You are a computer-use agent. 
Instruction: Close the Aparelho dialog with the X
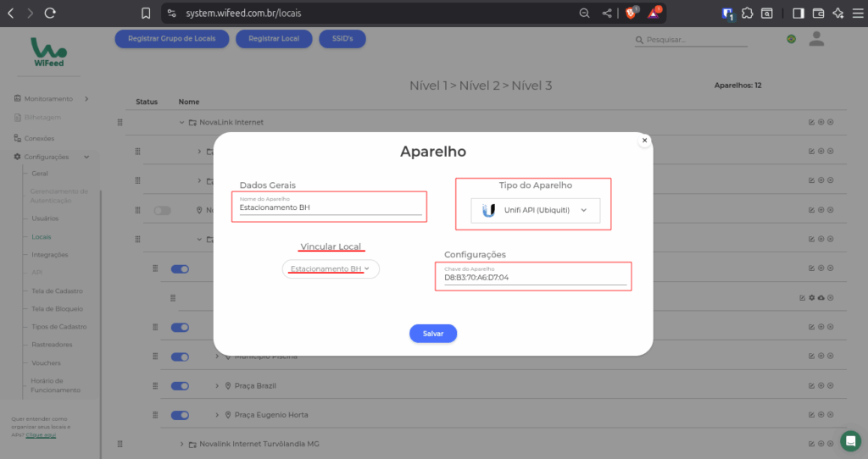644,141
